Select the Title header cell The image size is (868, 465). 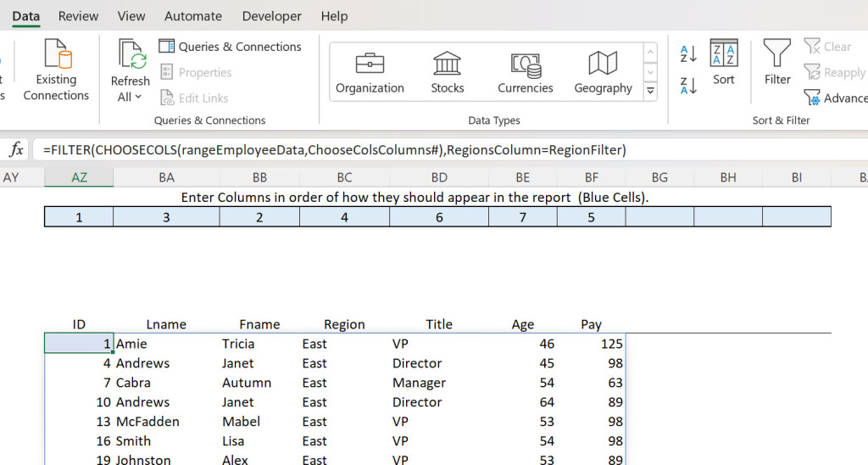(x=439, y=324)
